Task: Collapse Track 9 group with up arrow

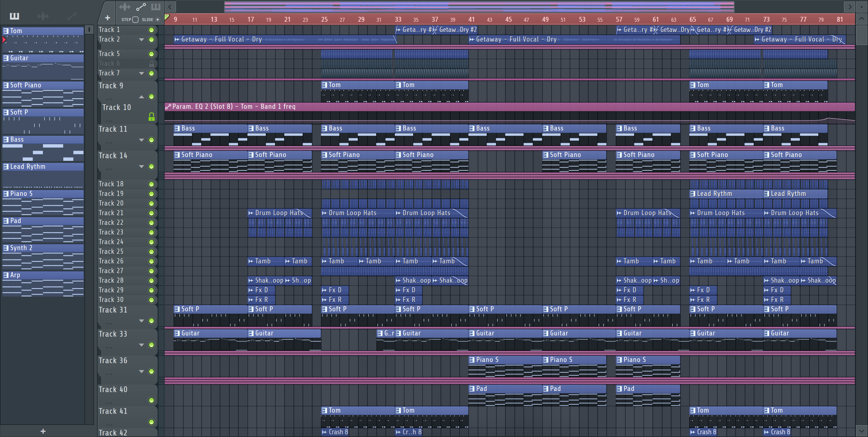Action: tap(142, 97)
